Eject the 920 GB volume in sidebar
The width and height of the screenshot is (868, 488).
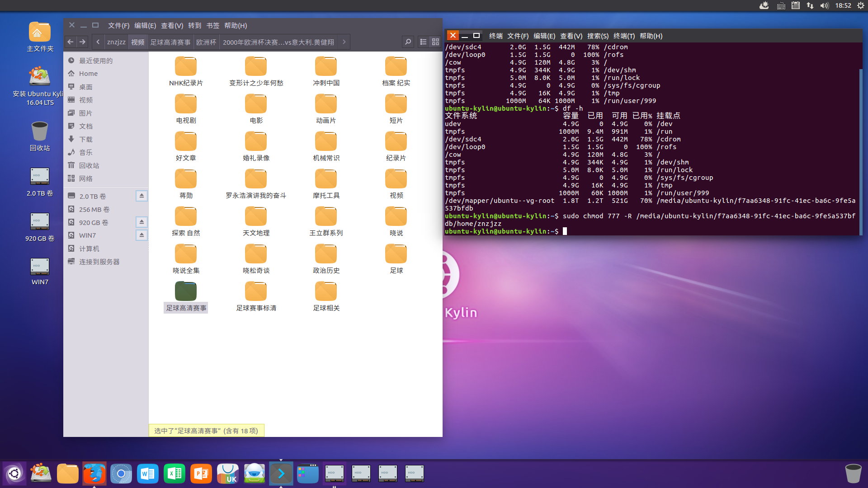pos(142,222)
